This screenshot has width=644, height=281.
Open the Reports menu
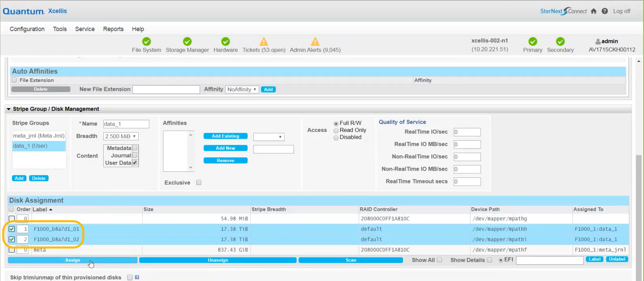pyautogui.click(x=113, y=29)
